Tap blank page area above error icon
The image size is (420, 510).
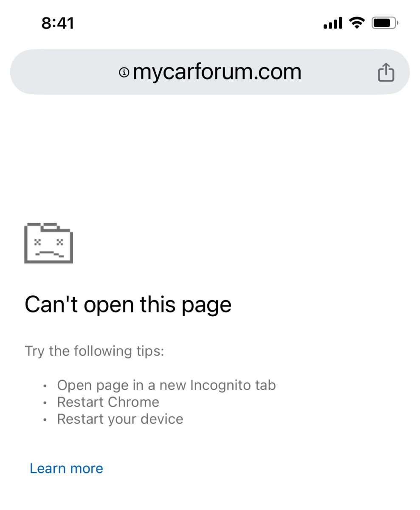(210, 157)
